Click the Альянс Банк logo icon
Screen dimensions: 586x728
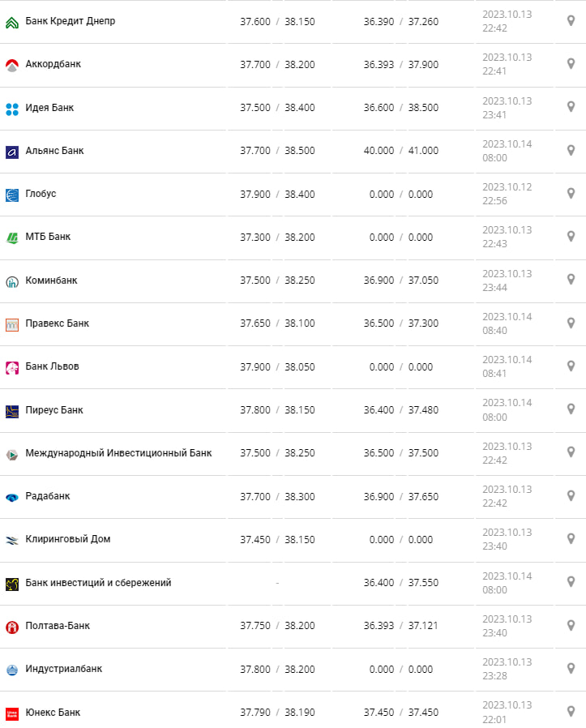click(12, 152)
